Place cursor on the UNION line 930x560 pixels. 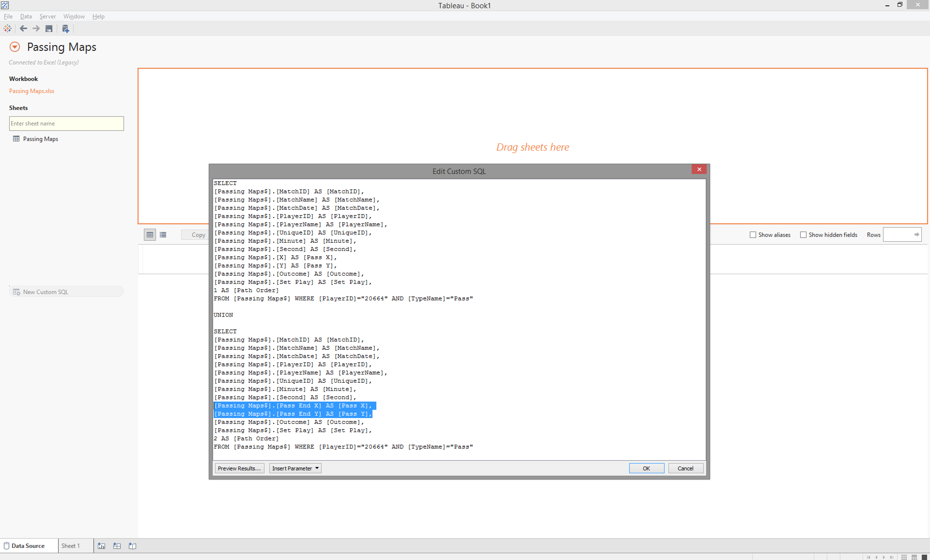(x=223, y=315)
